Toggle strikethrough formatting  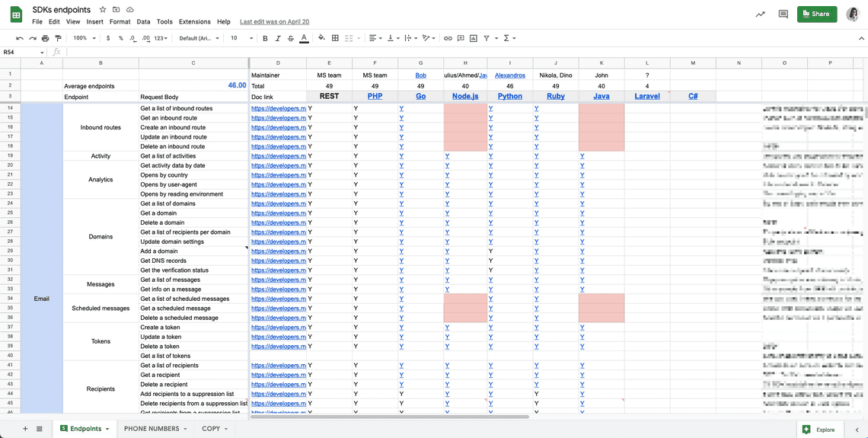click(291, 38)
